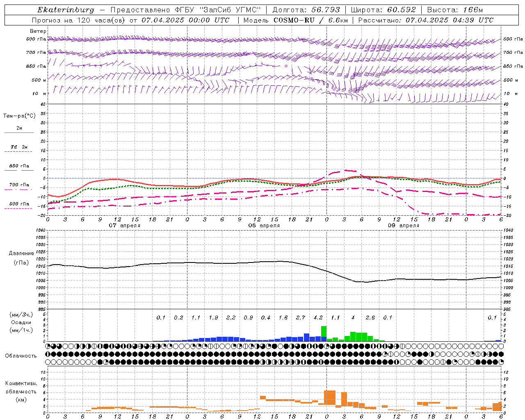Click the '09 апреля' date label
Image resolution: width=525 pixels, height=420 pixels.
[403, 225]
